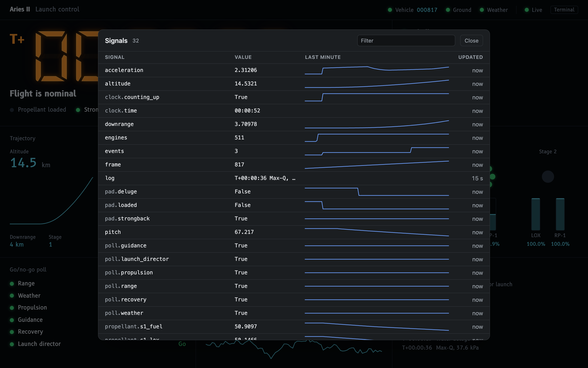This screenshot has height=368, width=588.
Task: Click the events sparkline chart
Action: [377, 151]
